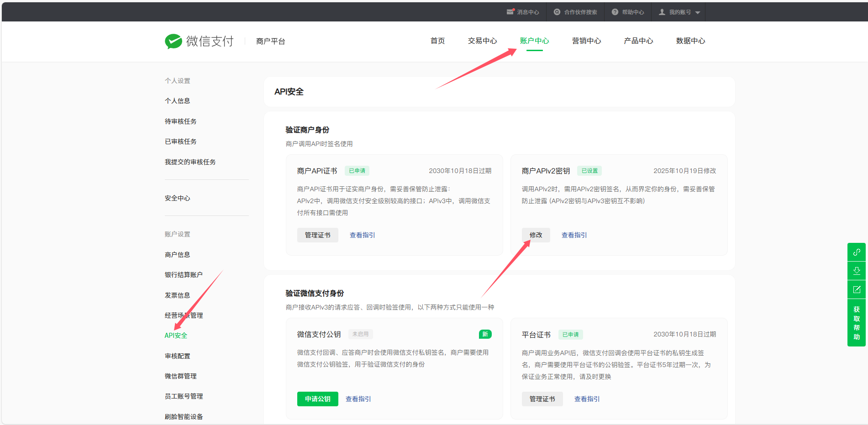Open 消息中心 via envelope icon
868x425 pixels.
click(x=510, y=12)
